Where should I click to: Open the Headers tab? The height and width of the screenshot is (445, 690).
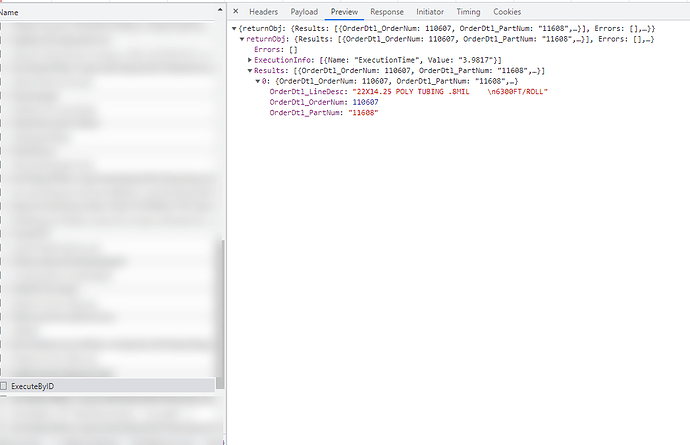[x=263, y=12]
